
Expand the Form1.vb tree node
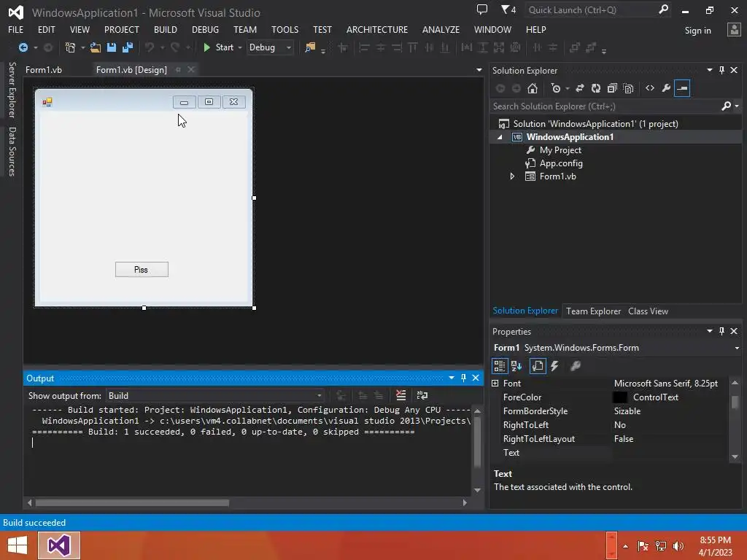513,176
